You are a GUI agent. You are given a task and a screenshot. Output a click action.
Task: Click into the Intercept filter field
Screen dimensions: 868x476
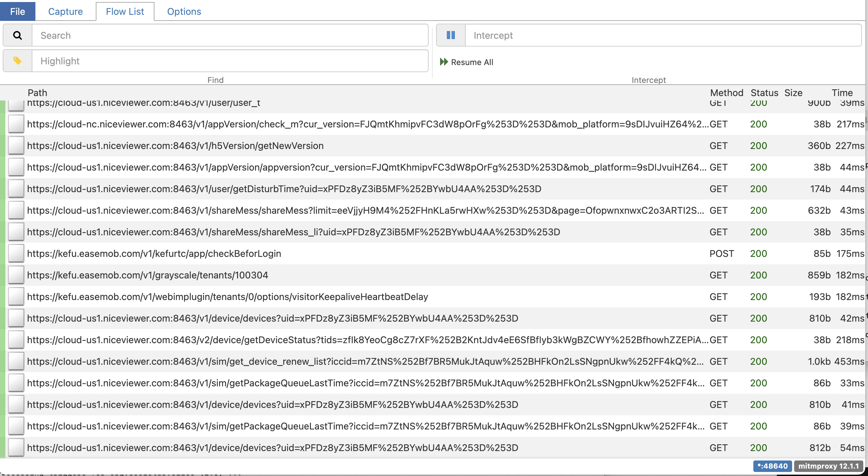coord(663,35)
